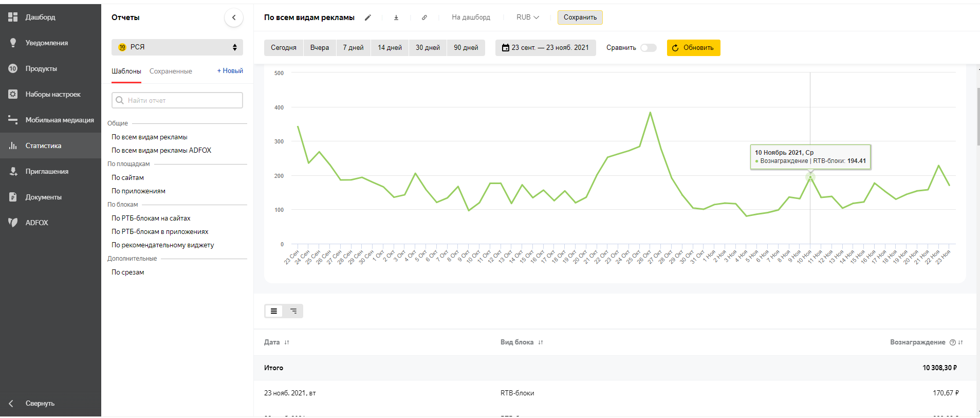Open the Дашборд sidebar icon
The width and height of the screenshot is (980, 418).
click(13, 17)
